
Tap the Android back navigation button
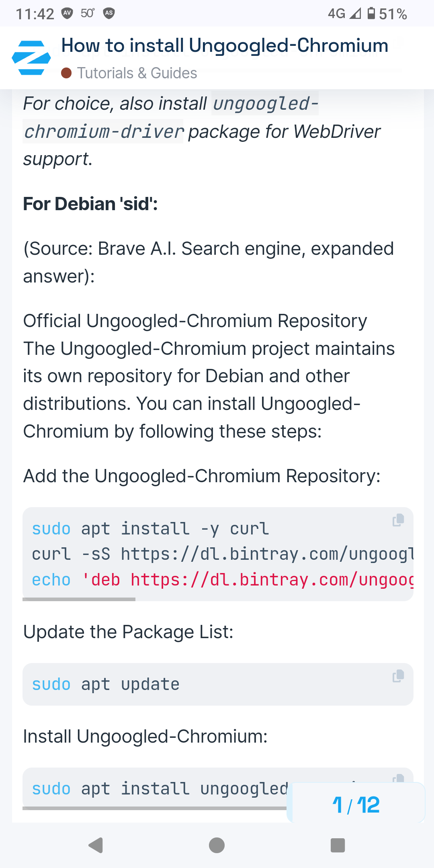[x=96, y=845]
